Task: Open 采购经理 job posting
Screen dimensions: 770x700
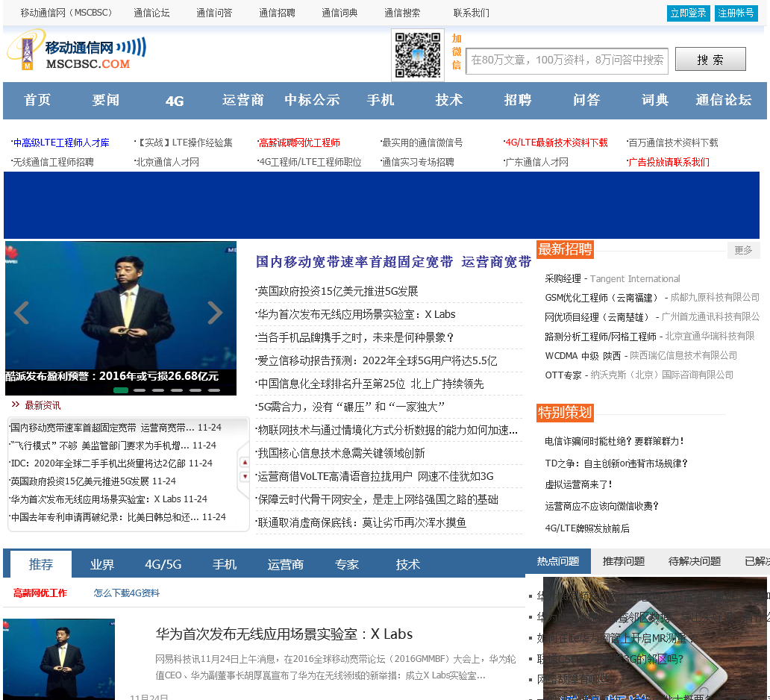Action: pos(563,278)
